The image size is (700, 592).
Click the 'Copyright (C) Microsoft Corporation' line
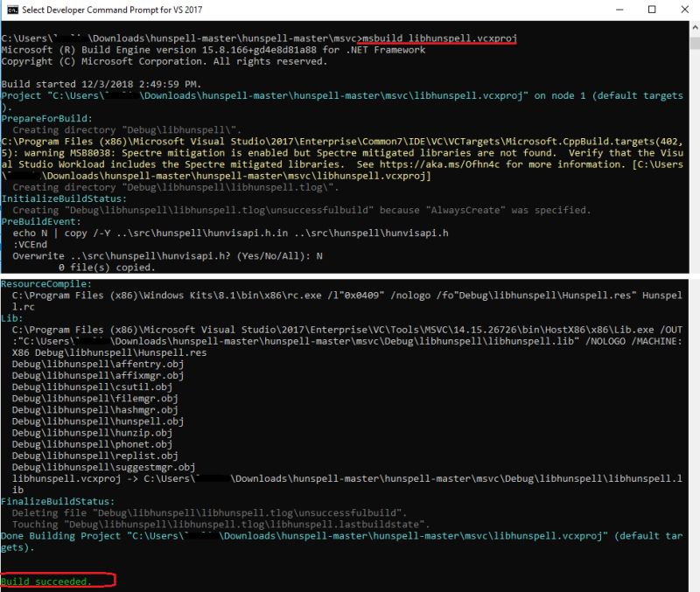click(x=164, y=61)
